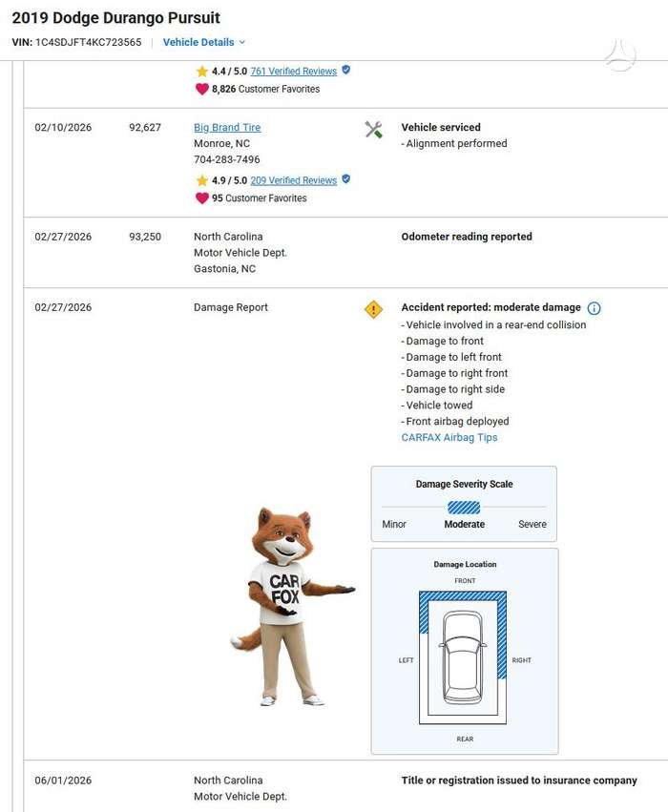Open 209 Verified Reviews link
Viewport: 668px width, 812px height.
click(294, 180)
